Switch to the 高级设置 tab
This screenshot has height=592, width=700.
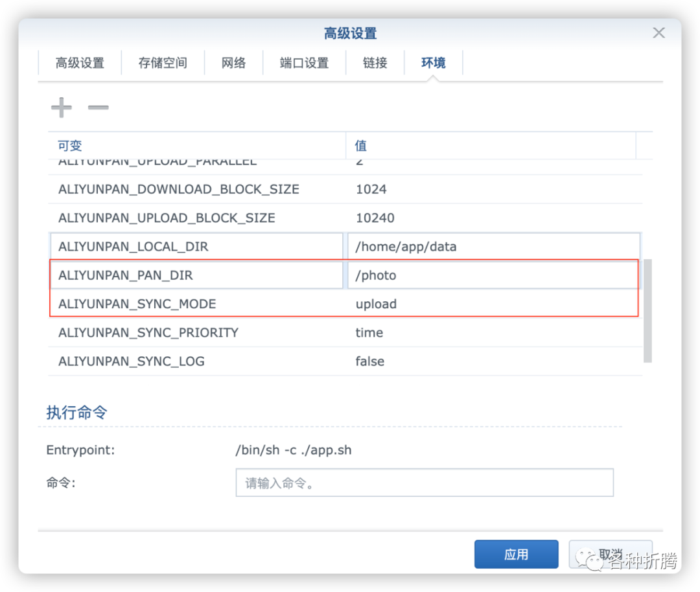point(80,63)
